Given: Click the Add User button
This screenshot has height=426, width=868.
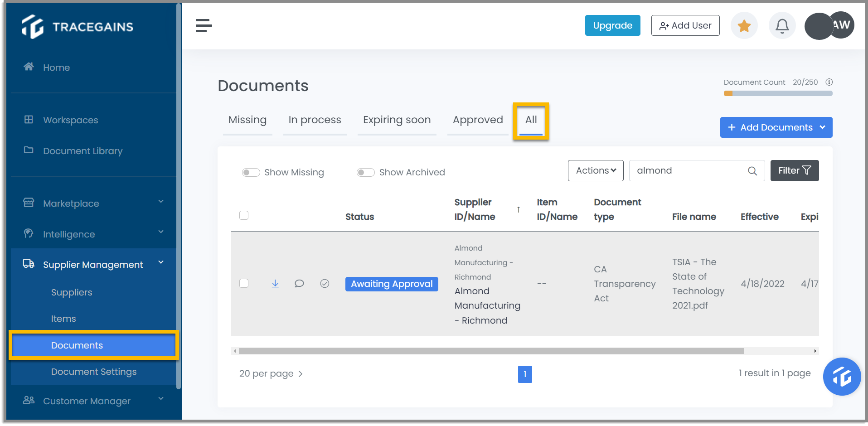Looking at the screenshot, I should (x=685, y=26).
